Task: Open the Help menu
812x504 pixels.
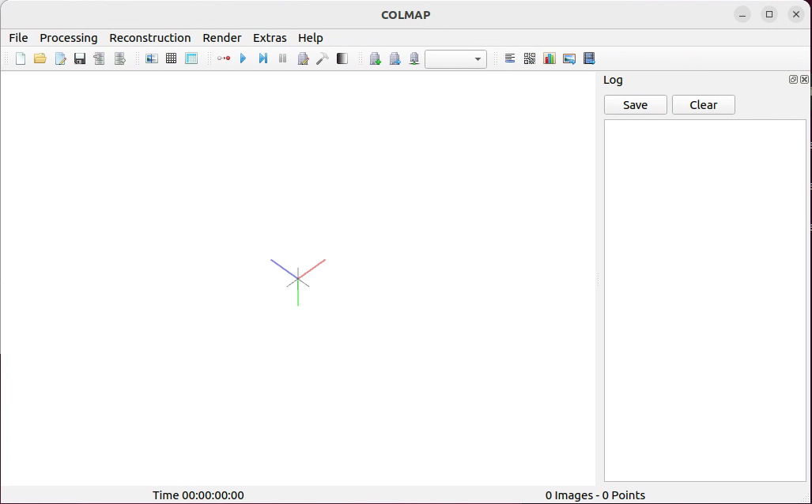Action: 310,38
